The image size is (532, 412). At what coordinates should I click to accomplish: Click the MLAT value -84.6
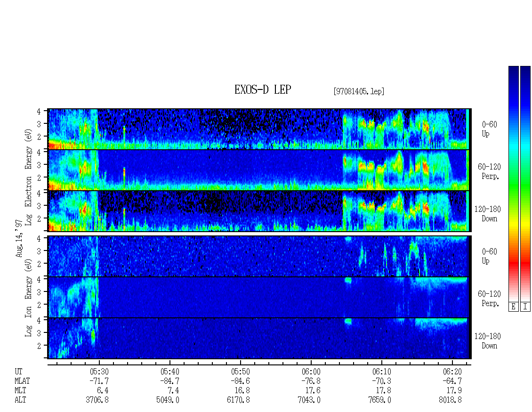(240, 381)
